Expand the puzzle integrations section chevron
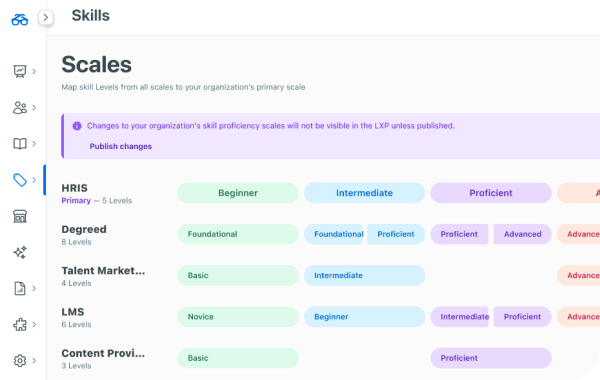Image resolution: width=600 pixels, height=380 pixels. coord(34,325)
